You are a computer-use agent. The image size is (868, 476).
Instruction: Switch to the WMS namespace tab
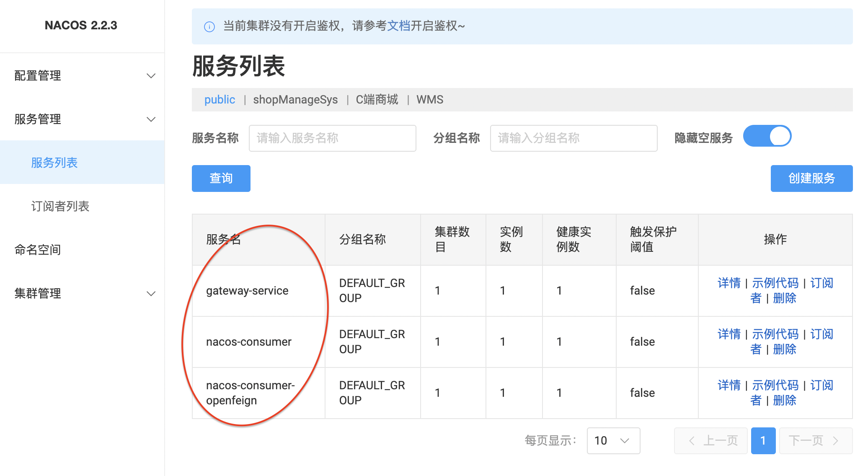[429, 100]
